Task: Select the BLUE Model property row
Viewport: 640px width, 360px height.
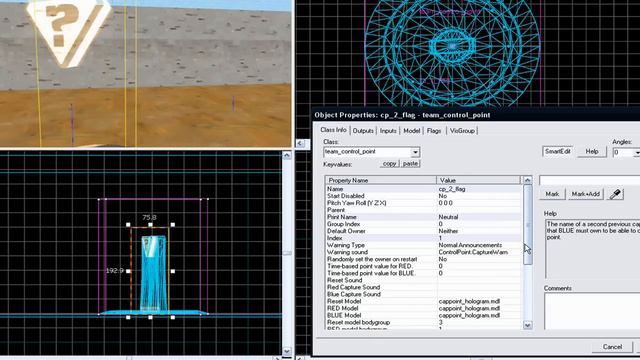Action: pyautogui.click(x=423, y=315)
